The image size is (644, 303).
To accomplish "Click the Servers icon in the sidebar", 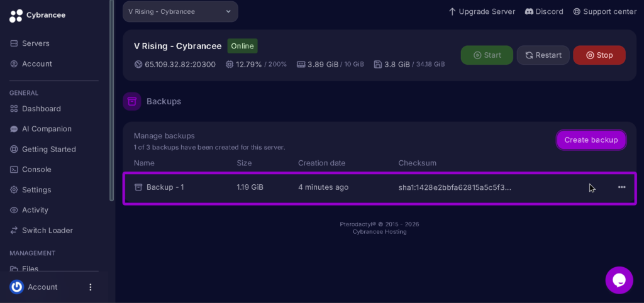I will (14, 43).
